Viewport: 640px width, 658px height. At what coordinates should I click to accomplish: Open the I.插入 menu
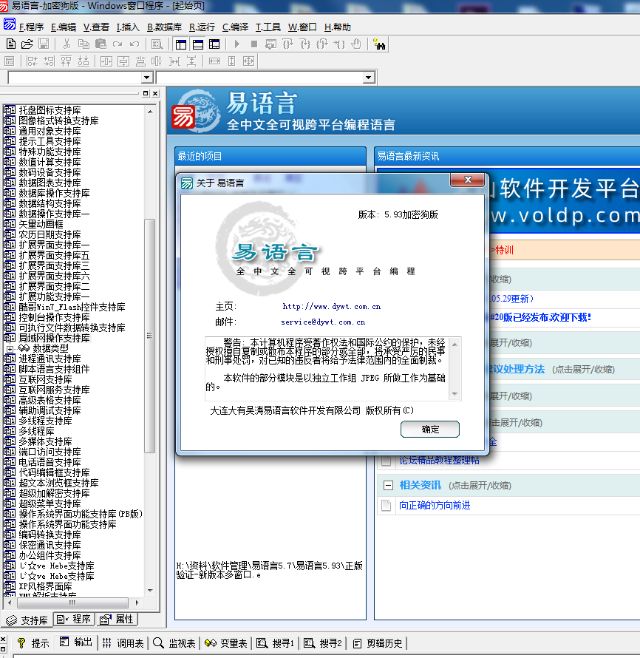click(128, 27)
